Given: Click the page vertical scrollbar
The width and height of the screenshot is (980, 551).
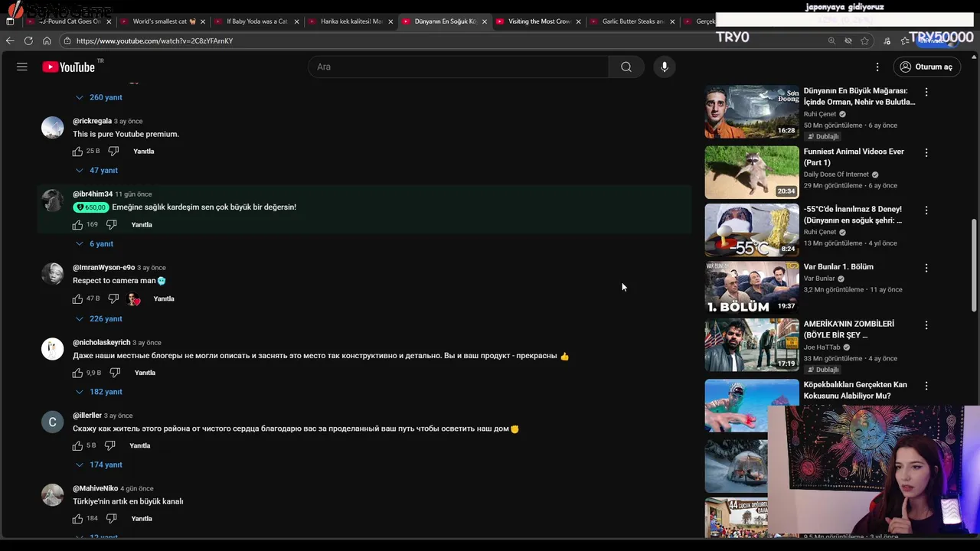Looking at the screenshot, I should [975, 264].
